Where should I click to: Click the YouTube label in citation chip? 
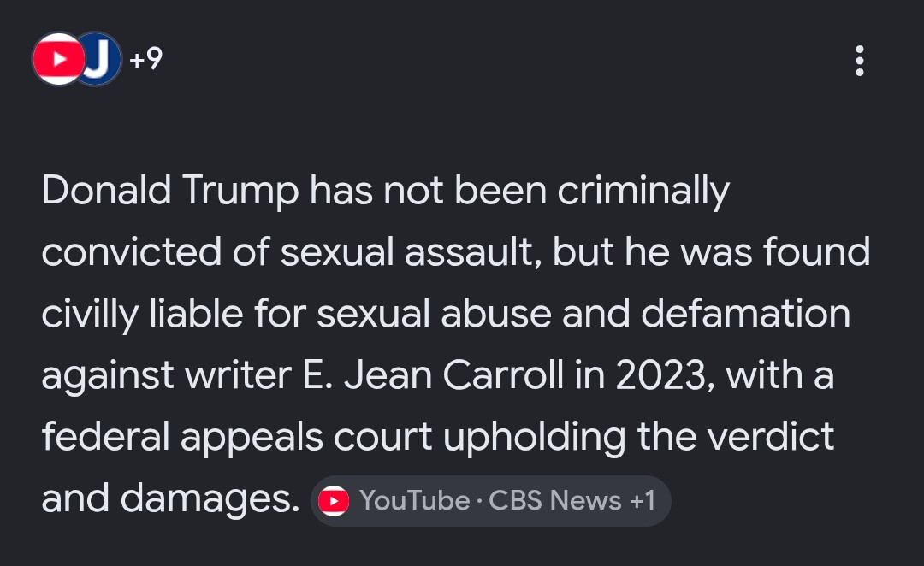(415, 501)
